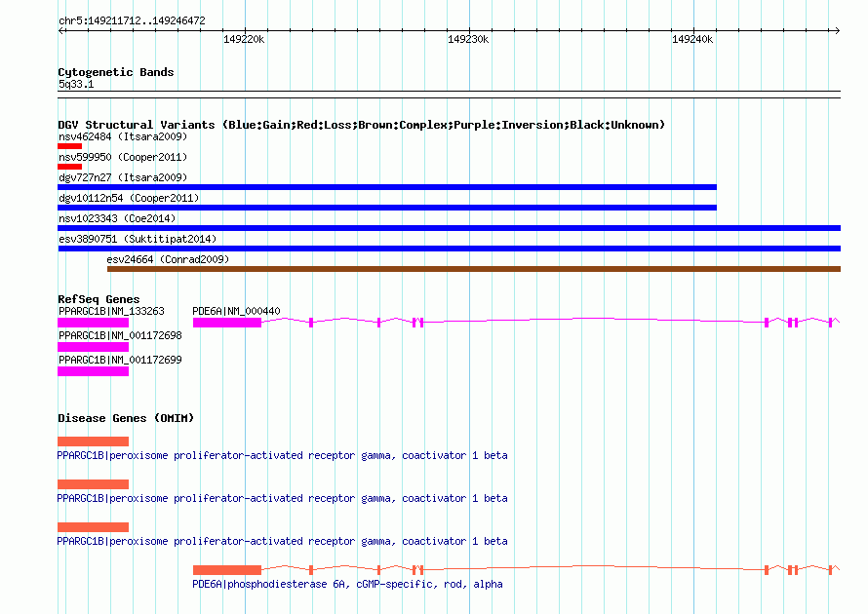
Task: Select blue gain bar nsv1023343 (Coe2014)
Action: pyautogui.click(x=449, y=228)
